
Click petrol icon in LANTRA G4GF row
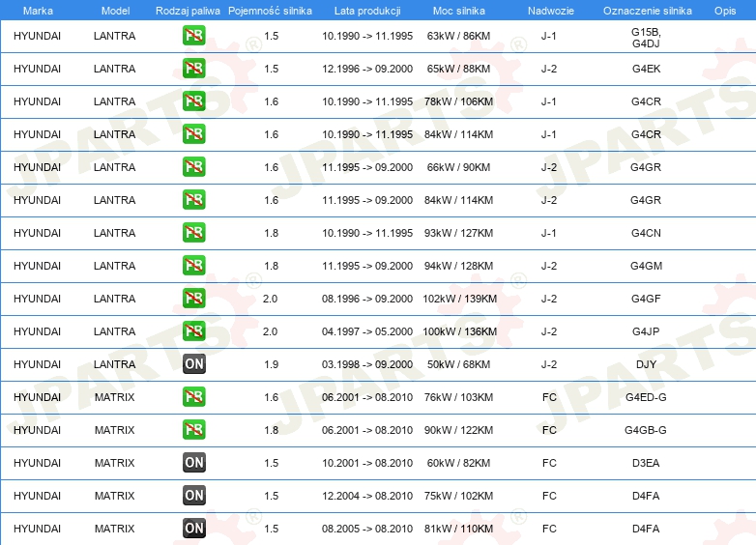[x=193, y=298]
